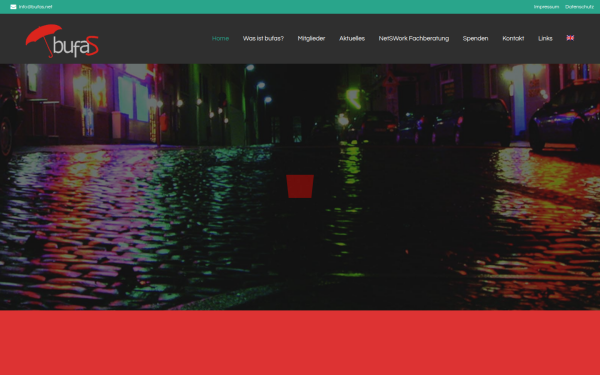Click the envelope email icon
The height and width of the screenshot is (375, 600).
click(13, 7)
